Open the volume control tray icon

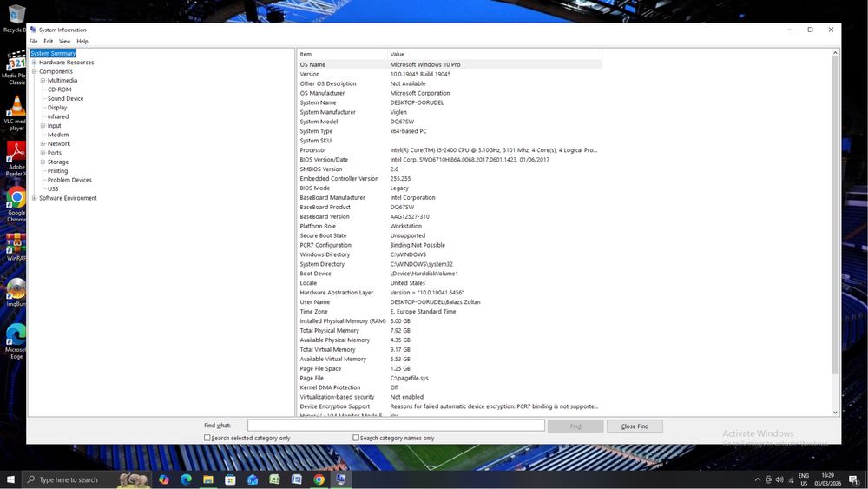coord(779,480)
